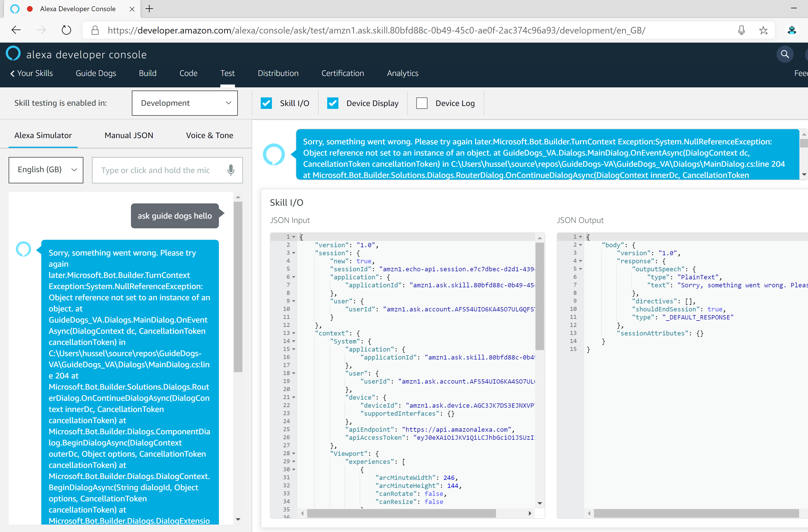Viewport: 808px width, 532px height.
Task: Uncheck the Skill I/O checkbox
Action: [266, 103]
